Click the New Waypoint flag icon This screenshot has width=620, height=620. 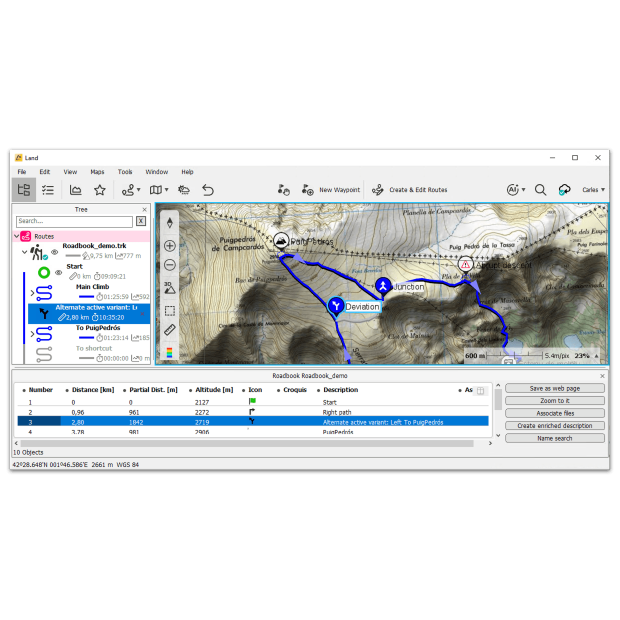[308, 190]
